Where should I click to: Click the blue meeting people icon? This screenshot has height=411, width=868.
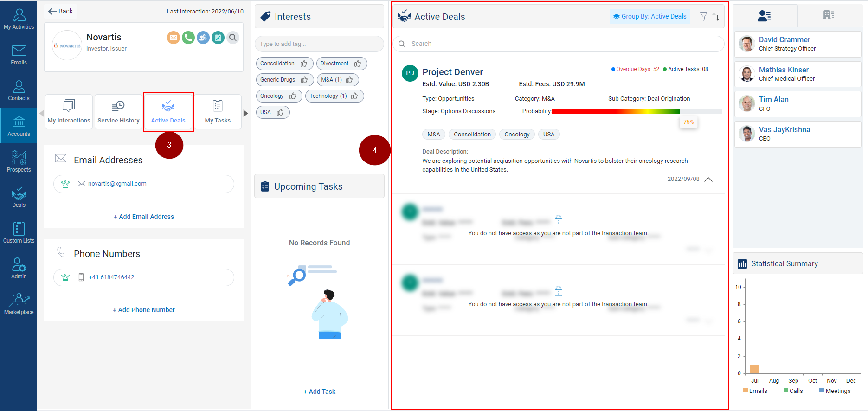coord(203,38)
